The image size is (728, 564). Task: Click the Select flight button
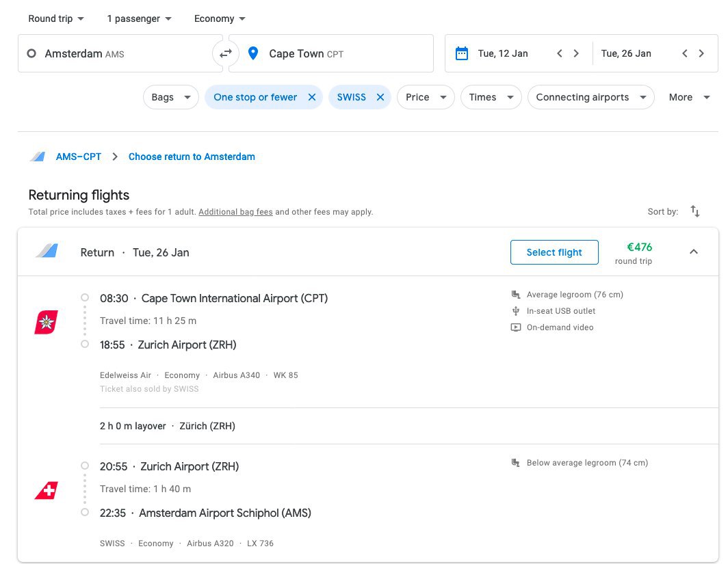[554, 252]
